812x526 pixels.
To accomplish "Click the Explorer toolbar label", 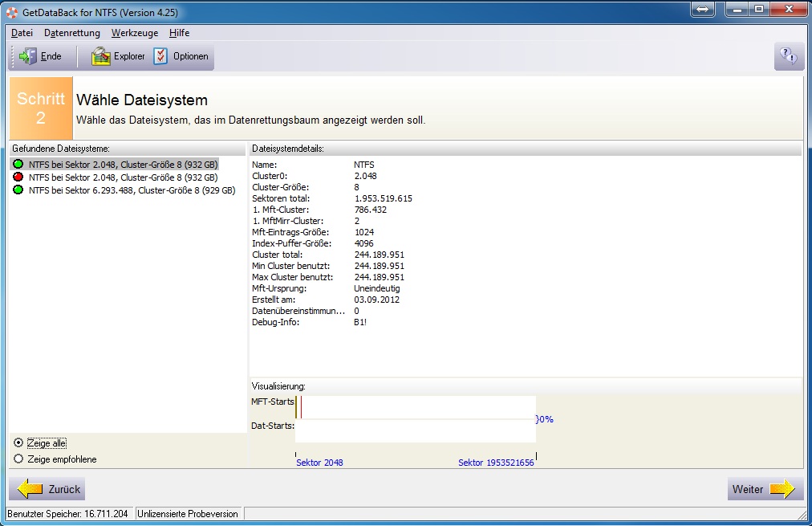I will (x=129, y=56).
